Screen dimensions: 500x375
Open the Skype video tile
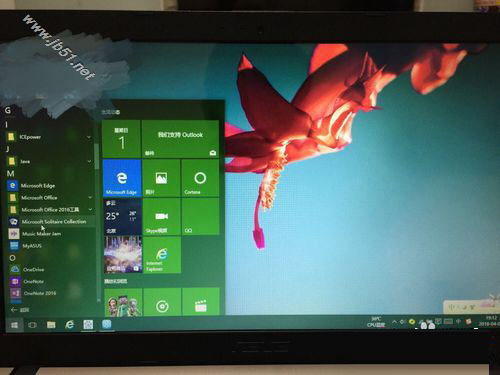(x=162, y=216)
